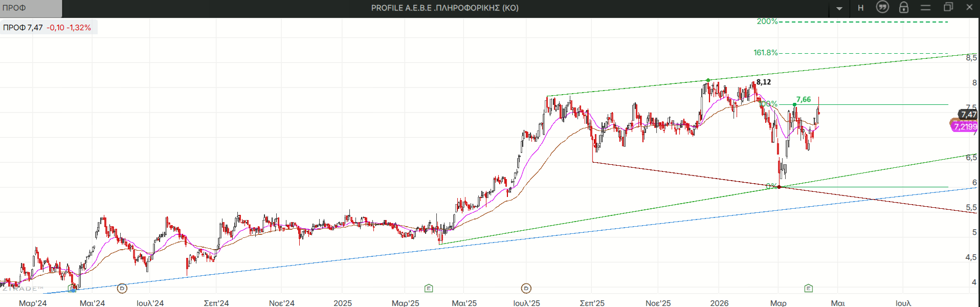Open the symbol dropdown arrow in title bar
Viewport: 980px width, 307px height.
[x=839, y=8]
